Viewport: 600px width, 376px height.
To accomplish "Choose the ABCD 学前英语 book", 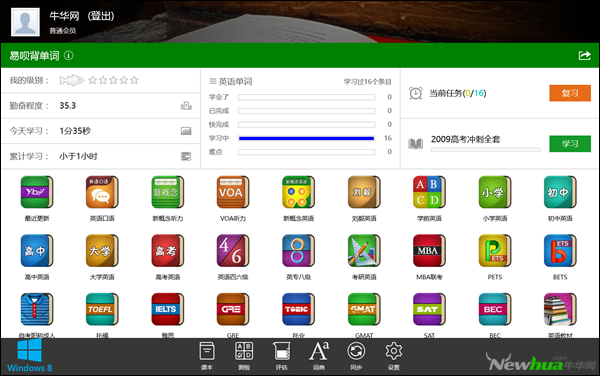I will pos(429,192).
